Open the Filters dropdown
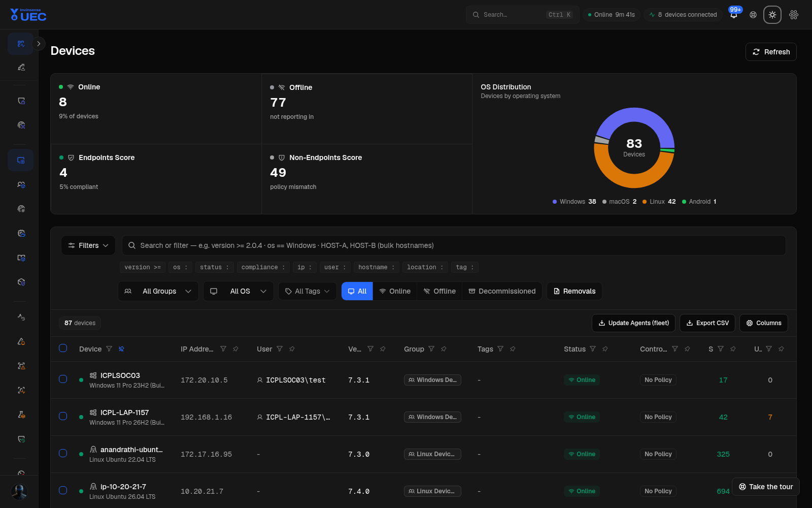The width and height of the screenshot is (812, 508). (88, 245)
